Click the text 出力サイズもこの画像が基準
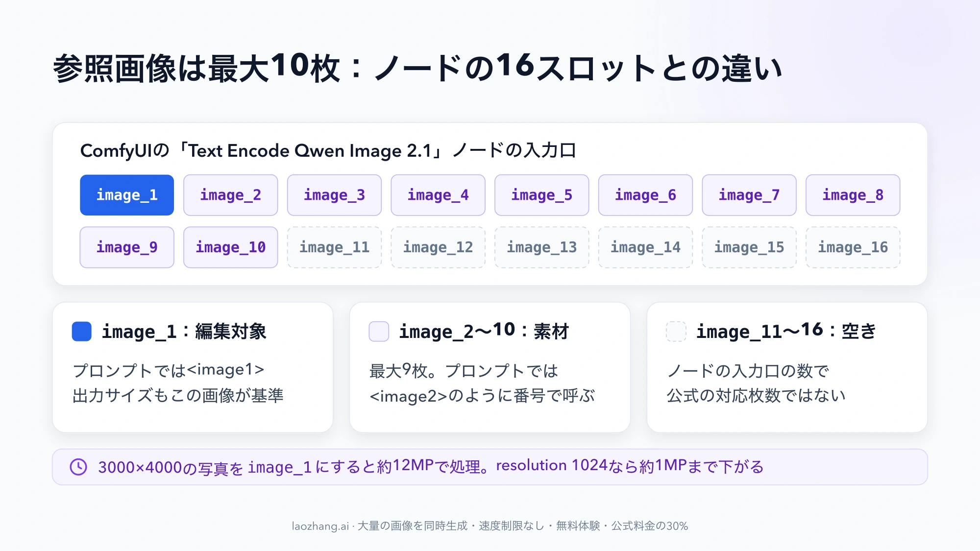 coord(178,395)
